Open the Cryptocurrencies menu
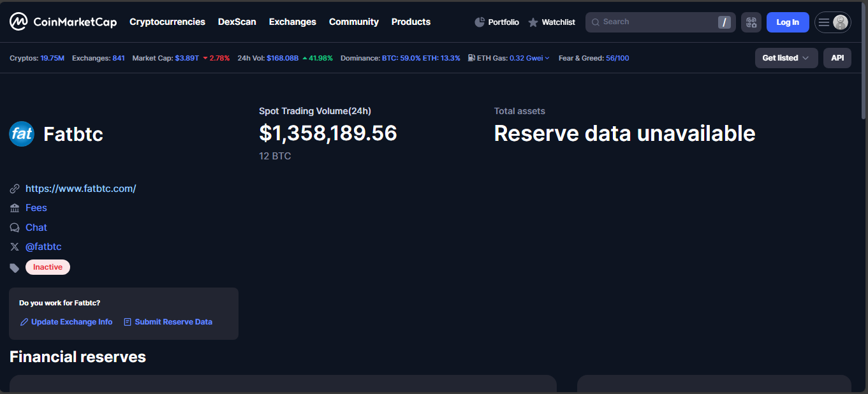Viewport: 868px width, 394px height. click(167, 22)
